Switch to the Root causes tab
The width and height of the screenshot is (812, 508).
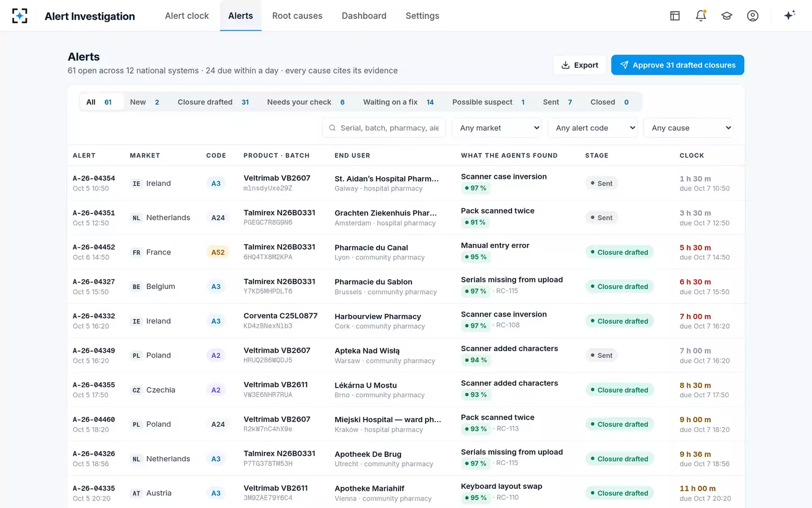click(x=297, y=16)
